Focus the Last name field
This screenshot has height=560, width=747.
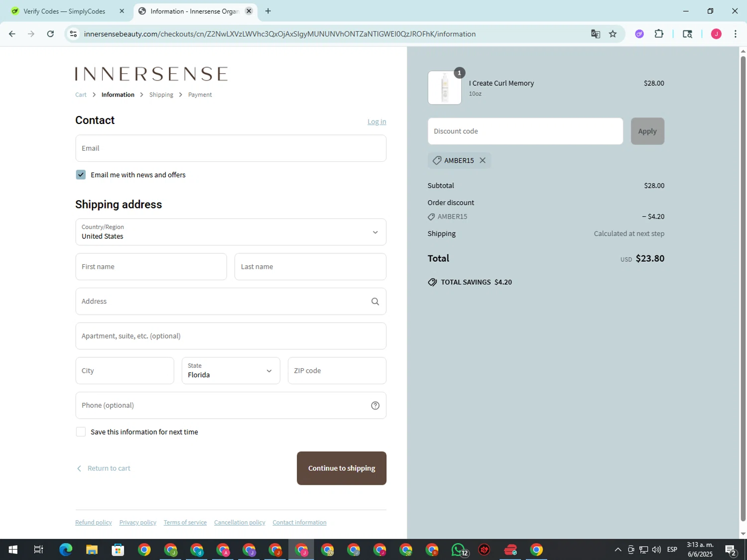click(310, 267)
